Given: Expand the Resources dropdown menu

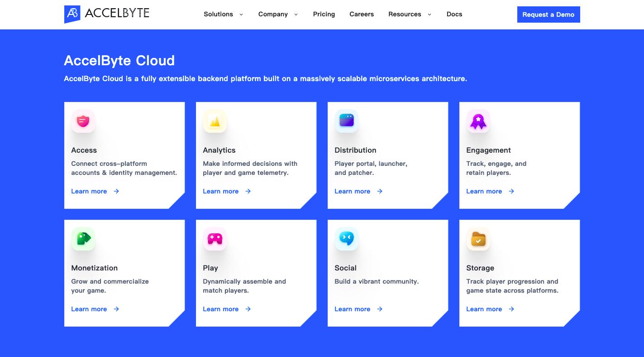Looking at the screenshot, I should (x=410, y=14).
